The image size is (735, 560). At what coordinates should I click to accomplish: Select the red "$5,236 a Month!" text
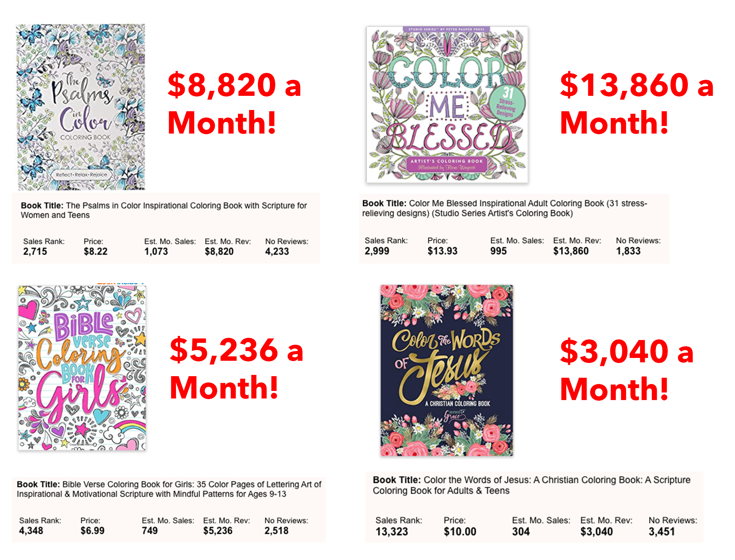tap(236, 368)
